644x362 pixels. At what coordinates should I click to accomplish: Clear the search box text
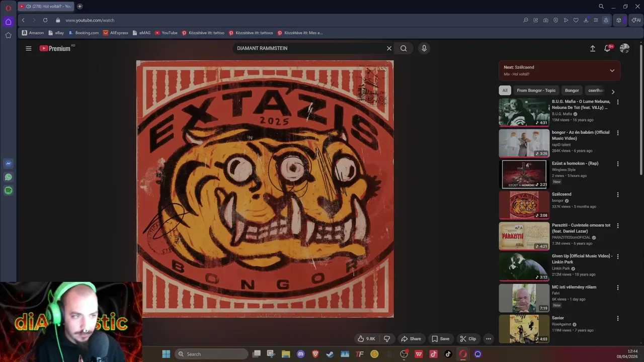(389, 48)
